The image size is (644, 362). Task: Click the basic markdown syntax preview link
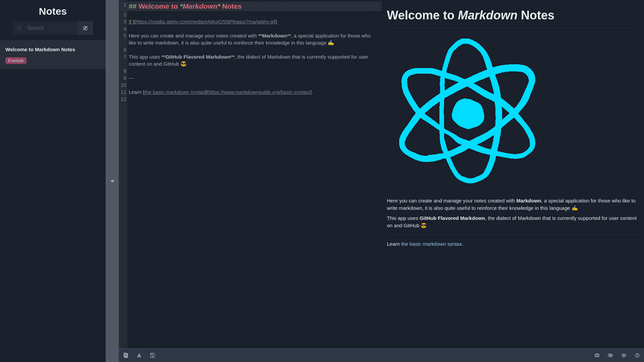pyautogui.click(x=431, y=244)
